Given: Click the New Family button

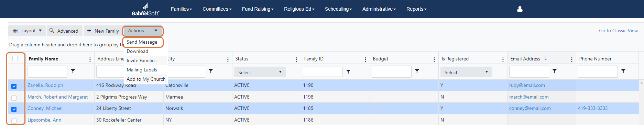Looking at the screenshot, I should [x=103, y=31].
